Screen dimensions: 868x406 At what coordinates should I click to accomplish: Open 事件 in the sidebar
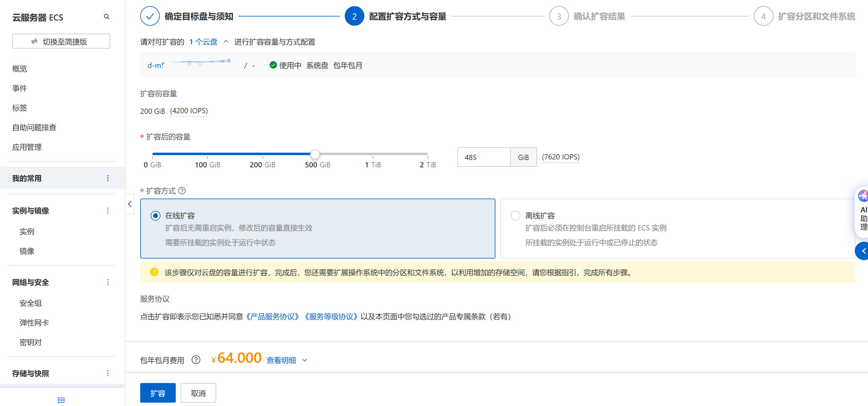click(x=20, y=88)
